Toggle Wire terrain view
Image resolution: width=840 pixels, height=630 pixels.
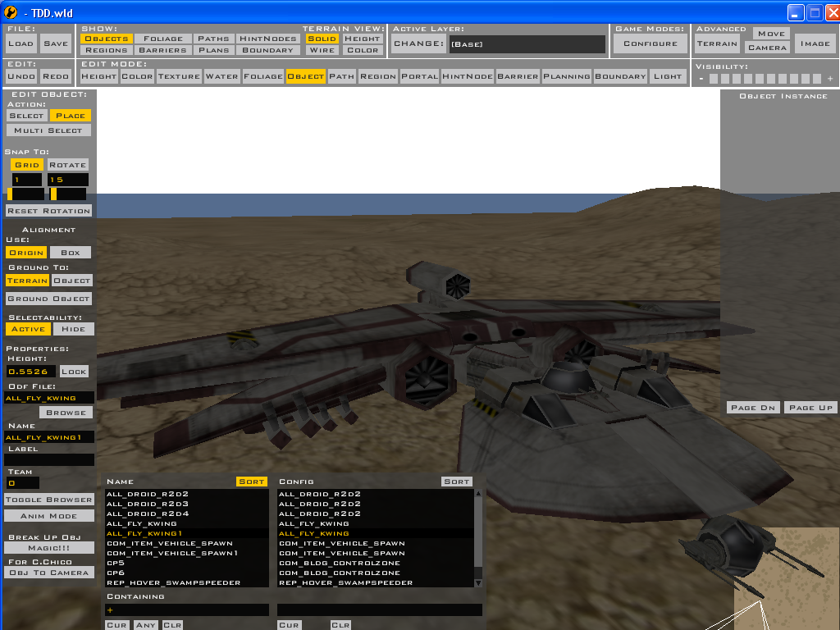point(322,49)
